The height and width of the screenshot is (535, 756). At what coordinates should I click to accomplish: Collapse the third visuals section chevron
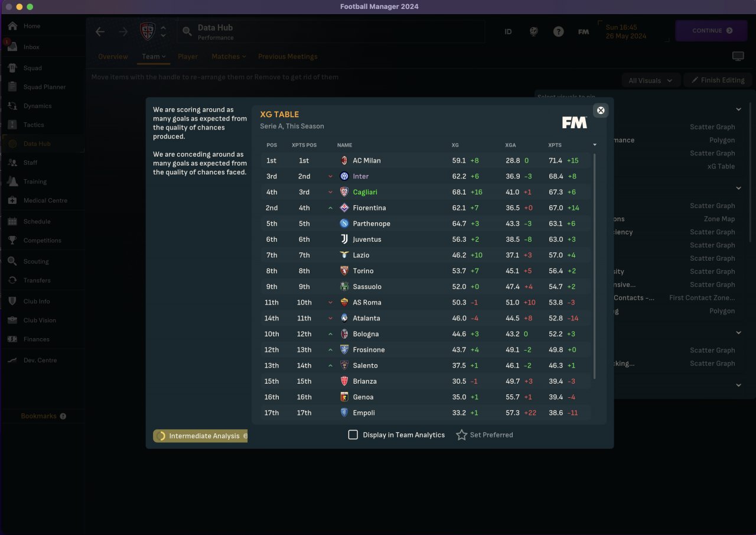point(738,333)
